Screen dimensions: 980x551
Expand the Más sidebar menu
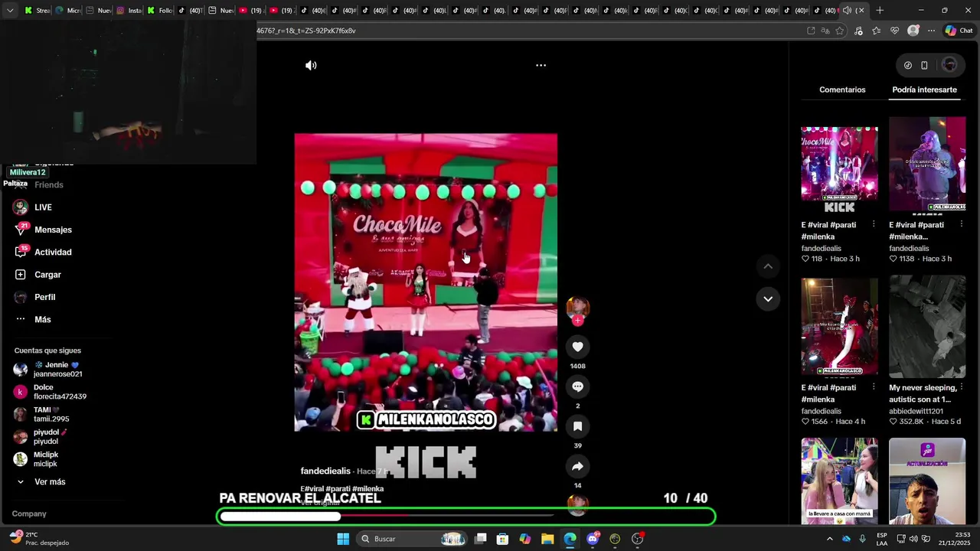pos(42,320)
